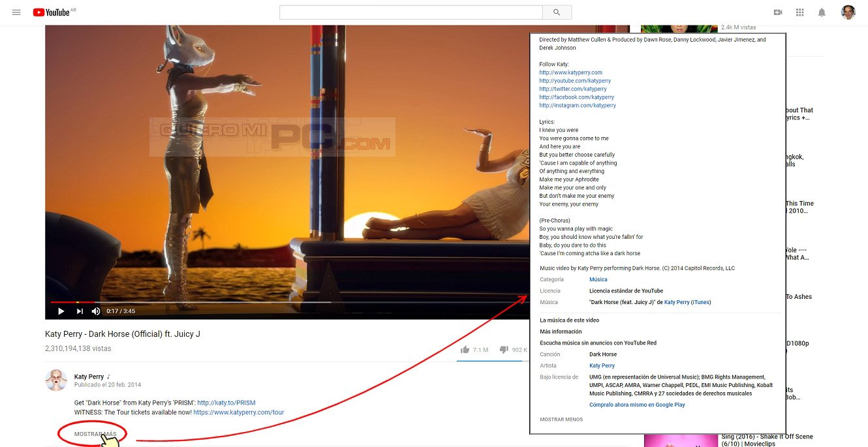Click the '(Pre-Chorus)' text
Viewport: 868px width, 447px height.
coord(556,221)
